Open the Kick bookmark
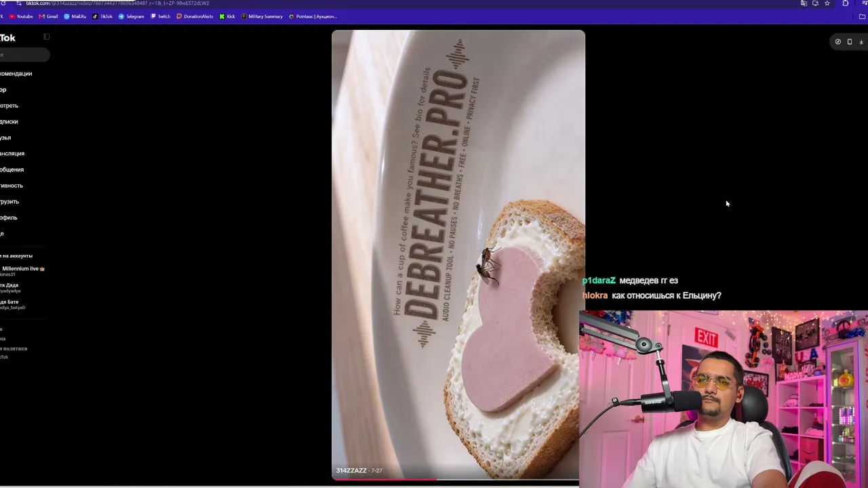This screenshot has width=868, height=488. click(x=227, y=16)
